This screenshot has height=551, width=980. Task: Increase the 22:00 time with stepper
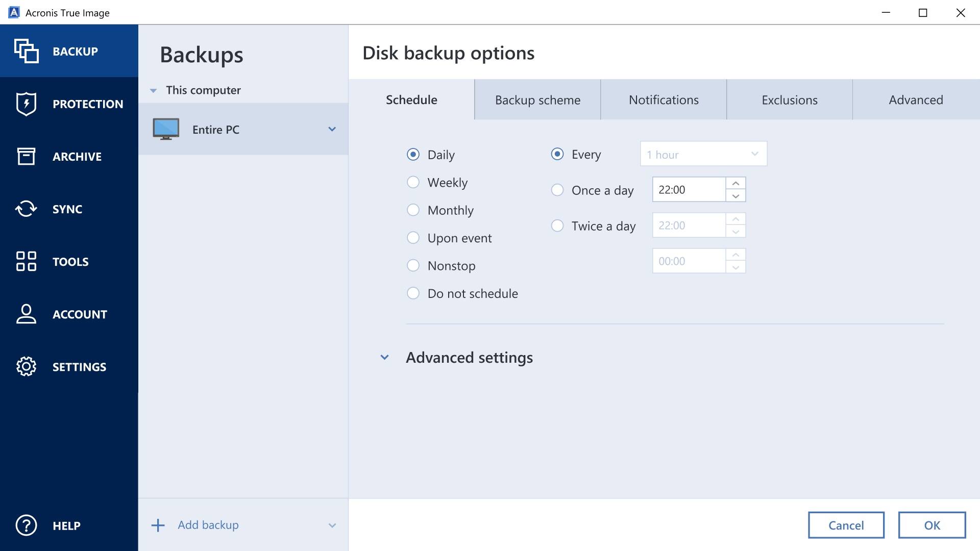[x=736, y=184]
